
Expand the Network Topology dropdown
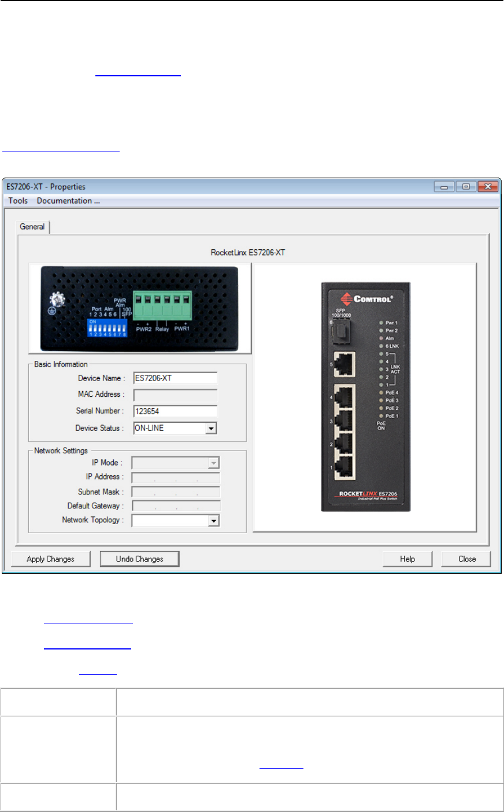[x=214, y=521]
